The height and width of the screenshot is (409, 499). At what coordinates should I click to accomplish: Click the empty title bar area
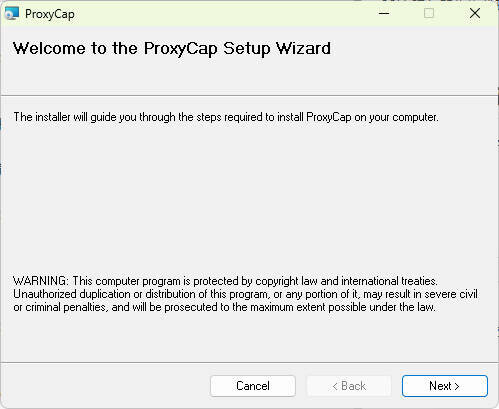(x=225, y=14)
